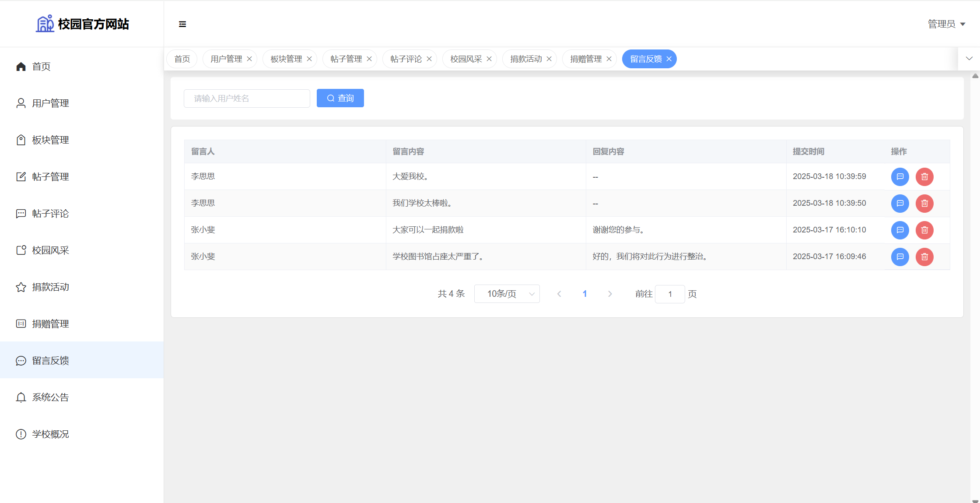Image resolution: width=980 pixels, height=503 pixels.
Task: Expand the 管理员 account dropdown
Action: click(x=946, y=24)
